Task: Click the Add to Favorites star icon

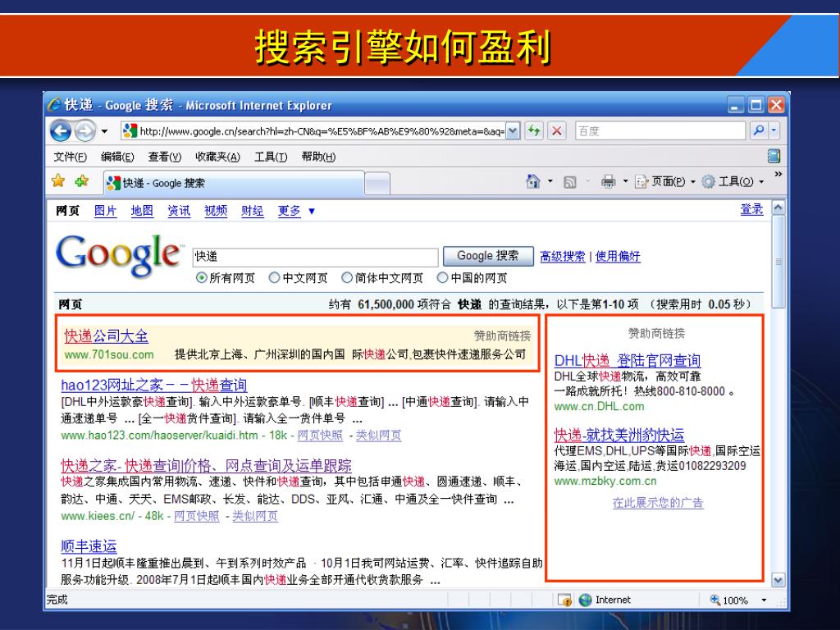Action: (82, 181)
